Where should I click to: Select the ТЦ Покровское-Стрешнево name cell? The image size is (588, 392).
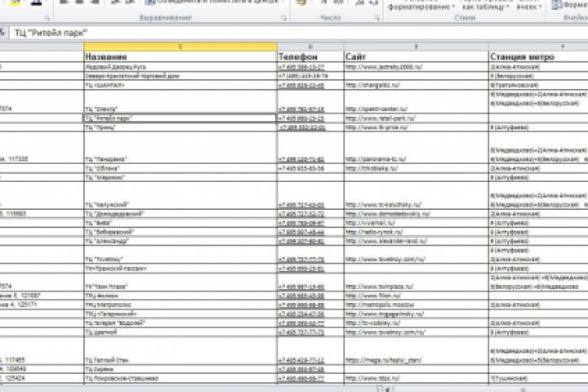180,378
